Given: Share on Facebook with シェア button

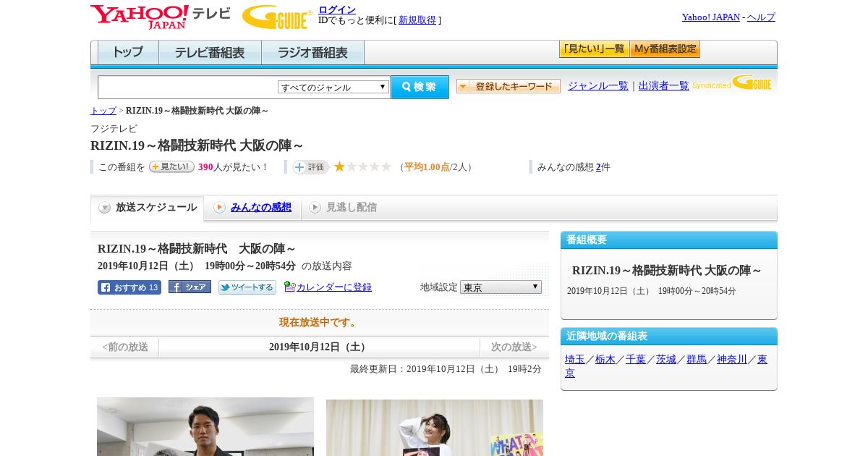Looking at the screenshot, I should coord(190,287).
